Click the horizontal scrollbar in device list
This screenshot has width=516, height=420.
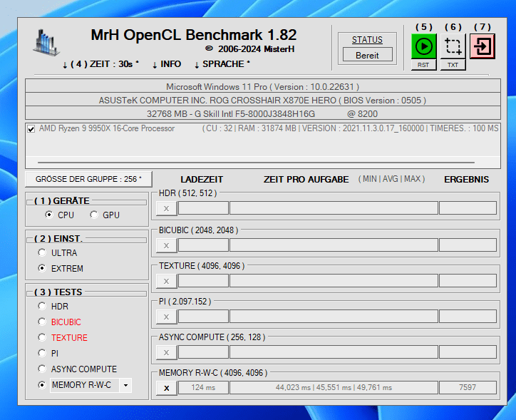coord(256,163)
